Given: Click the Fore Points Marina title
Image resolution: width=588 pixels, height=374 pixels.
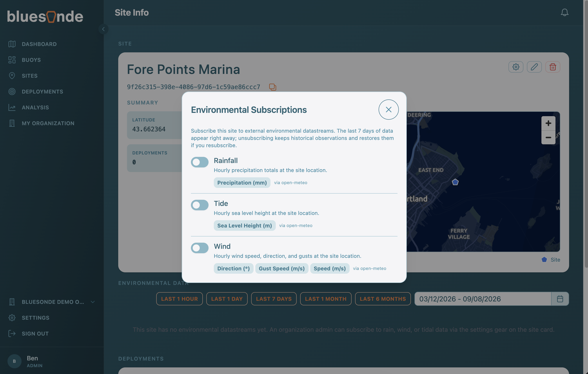Looking at the screenshot, I should pyautogui.click(x=183, y=69).
